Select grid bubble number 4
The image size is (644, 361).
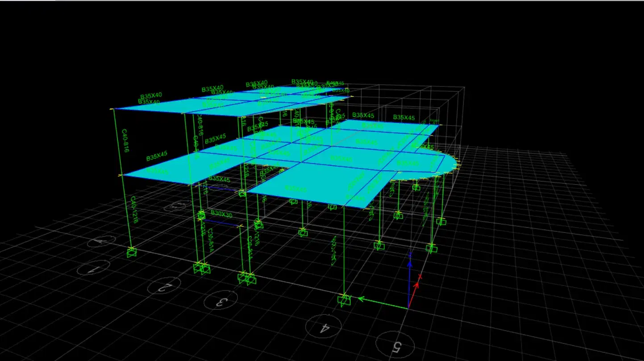[324, 327]
